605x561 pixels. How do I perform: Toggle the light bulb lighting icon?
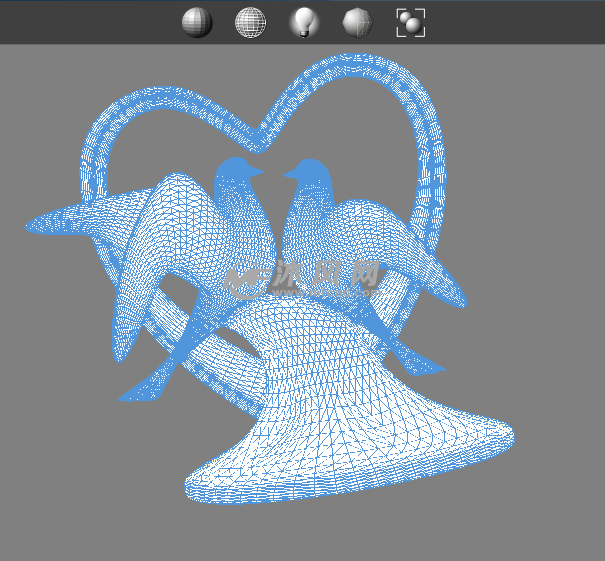[303, 22]
